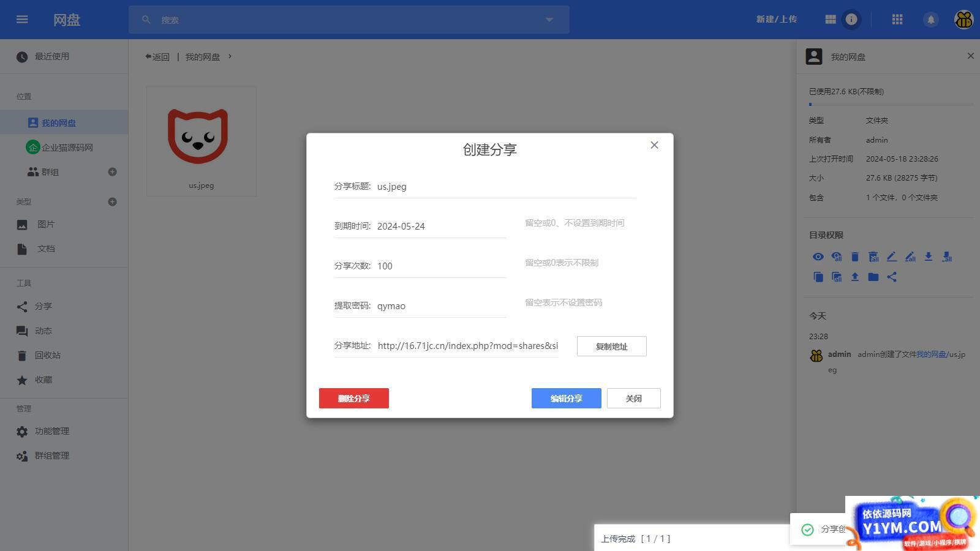
Task: Click the 提取密码 input field
Action: tap(441, 305)
